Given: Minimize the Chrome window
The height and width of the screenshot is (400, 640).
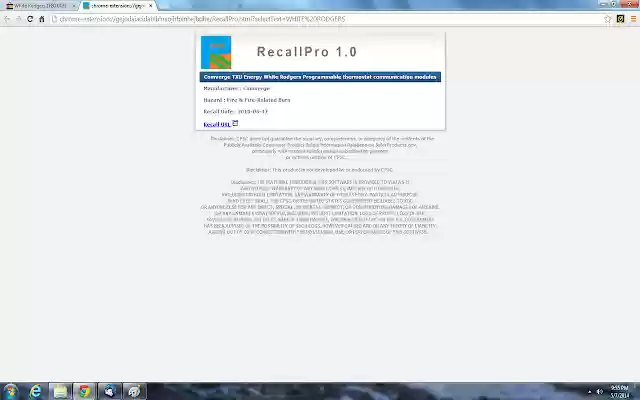Looking at the screenshot, I should click(604, 3).
